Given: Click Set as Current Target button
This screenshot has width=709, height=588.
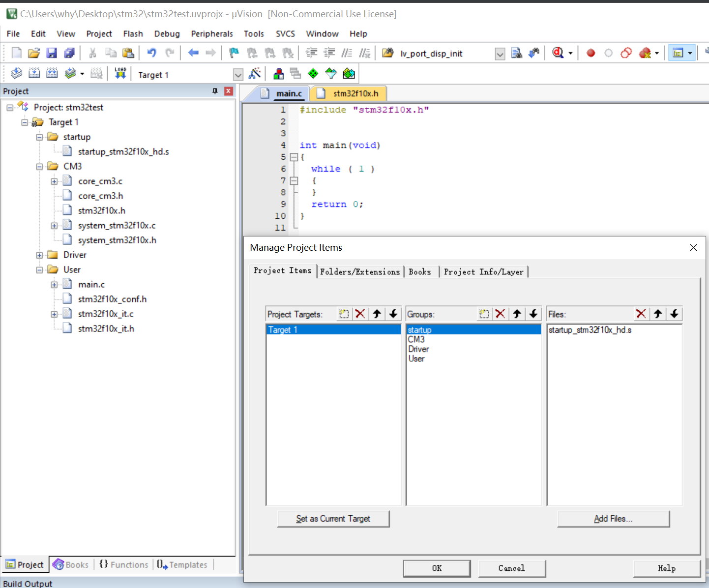Looking at the screenshot, I should click(333, 519).
